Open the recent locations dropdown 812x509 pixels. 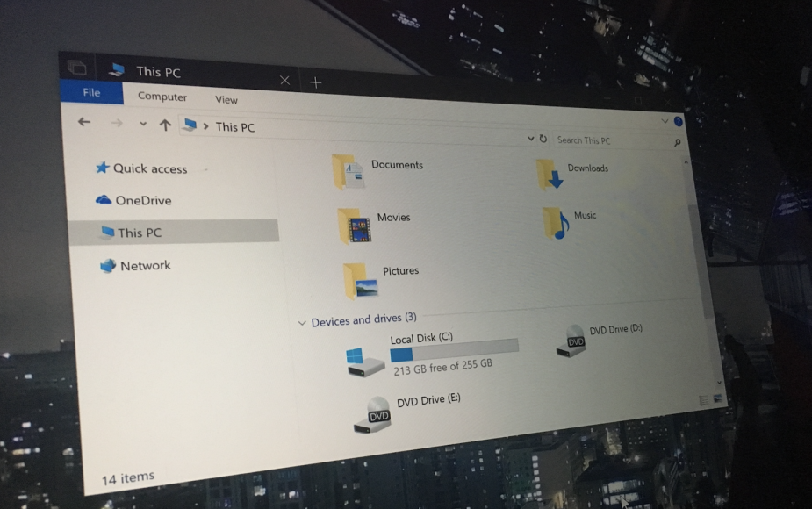point(143,125)
